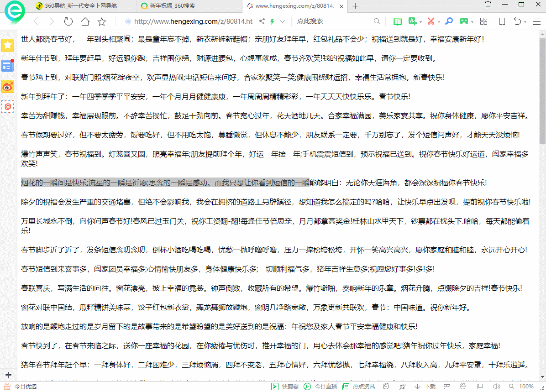
Task: Open the login key manager icon
Action: point(449,21)
